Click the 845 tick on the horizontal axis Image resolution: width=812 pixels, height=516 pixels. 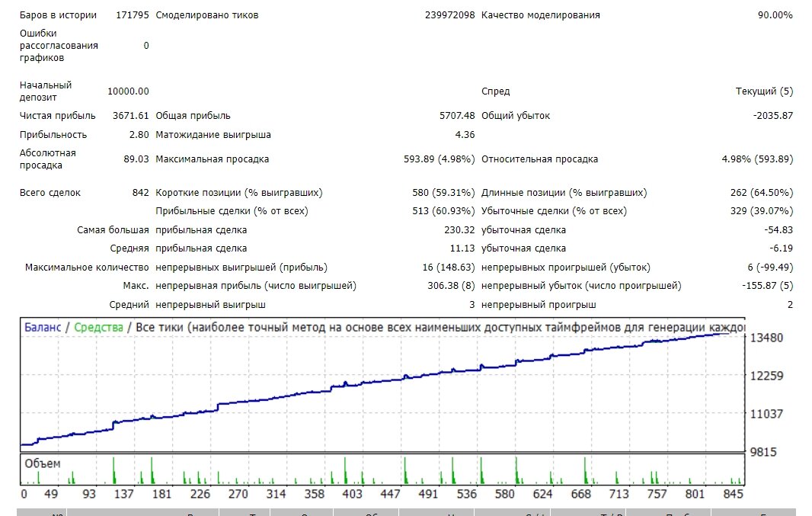point(733,494)
